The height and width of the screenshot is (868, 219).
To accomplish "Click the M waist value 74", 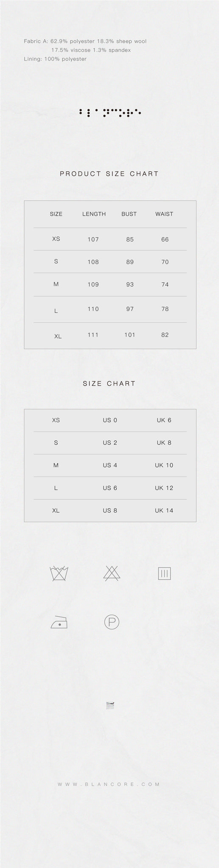I will pyautogui.click(x=165, y=284).
